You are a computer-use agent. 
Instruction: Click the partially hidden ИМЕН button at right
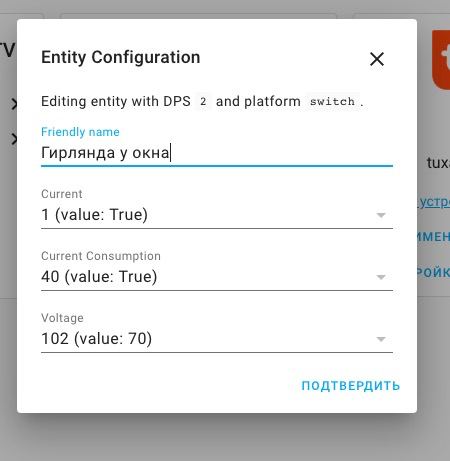pyautogui.click(x=433, y=237)
